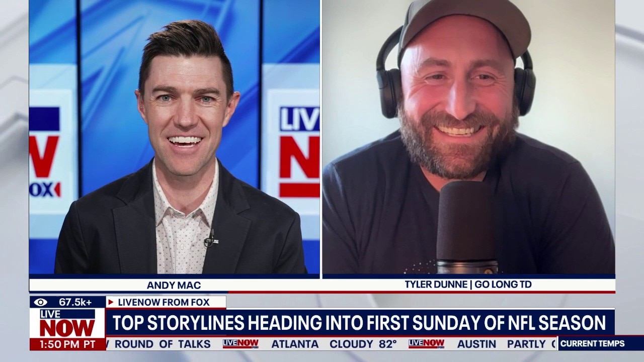Select the Tyler Dunne remote video feed
The image size is (644, 362).
pos(468,137)
